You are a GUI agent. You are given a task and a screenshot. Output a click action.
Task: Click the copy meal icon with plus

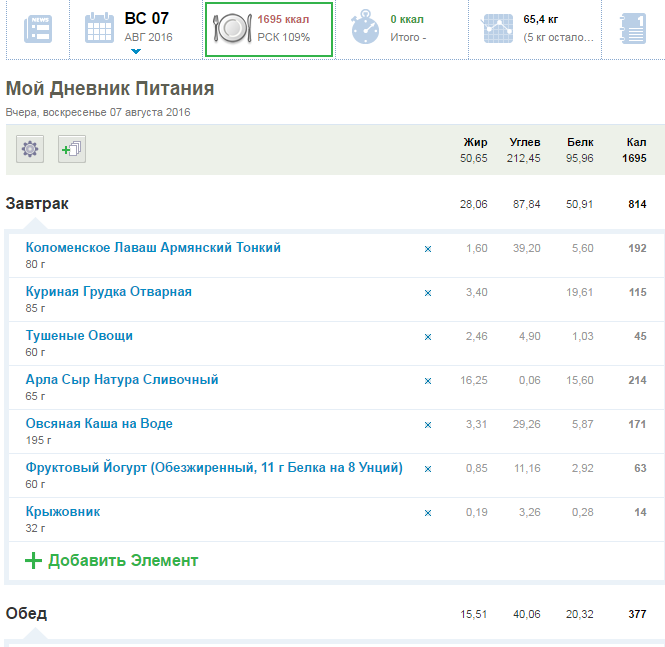[x=71, y=149]
